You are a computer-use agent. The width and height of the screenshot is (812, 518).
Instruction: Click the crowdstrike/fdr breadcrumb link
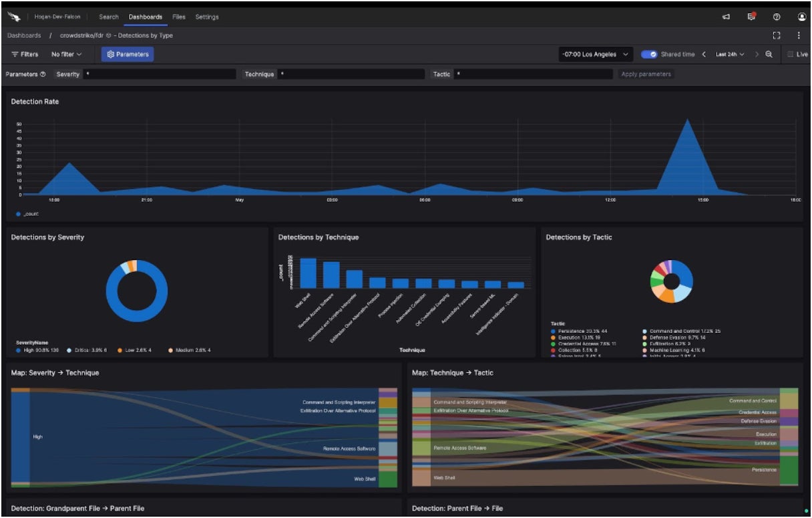click(81, 35)
